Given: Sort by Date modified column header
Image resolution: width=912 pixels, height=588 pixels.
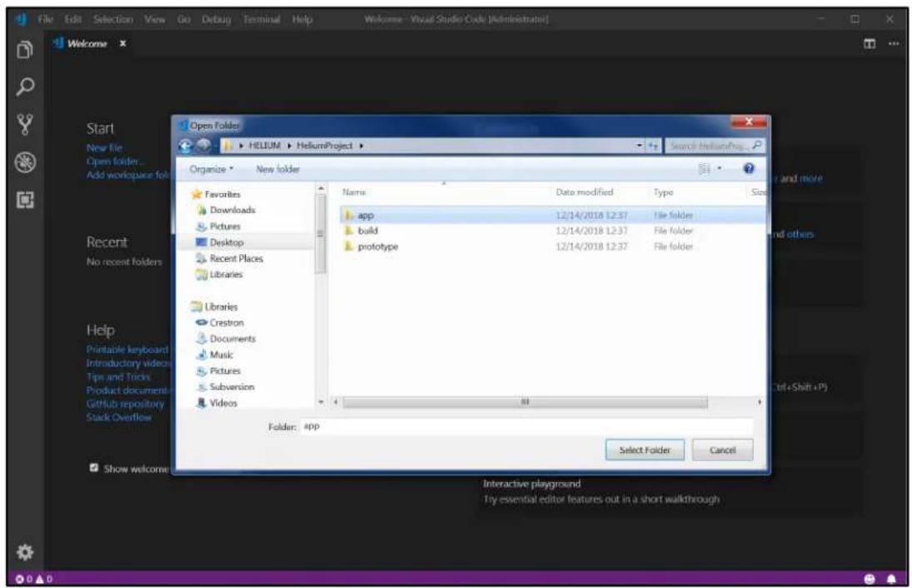Looking at the screenshot, I should (x=584, y=192).
